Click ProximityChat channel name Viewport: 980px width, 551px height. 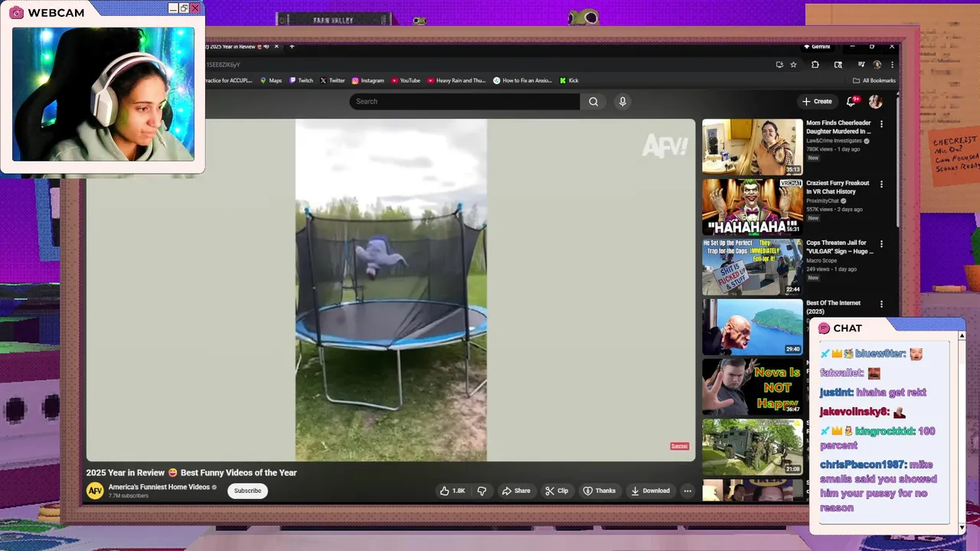(x=823, y=201)
